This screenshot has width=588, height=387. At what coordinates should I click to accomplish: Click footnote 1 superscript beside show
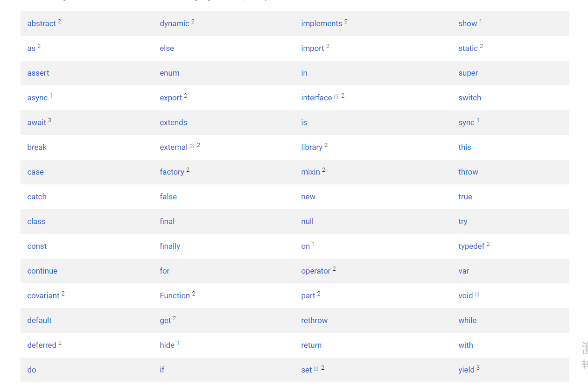pyautogui.click(x=481, y=21)
